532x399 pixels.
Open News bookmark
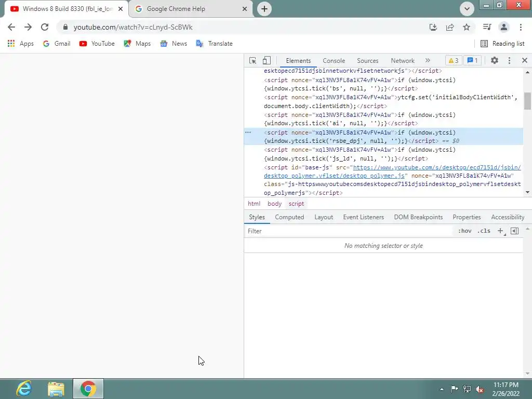point(174,44)
